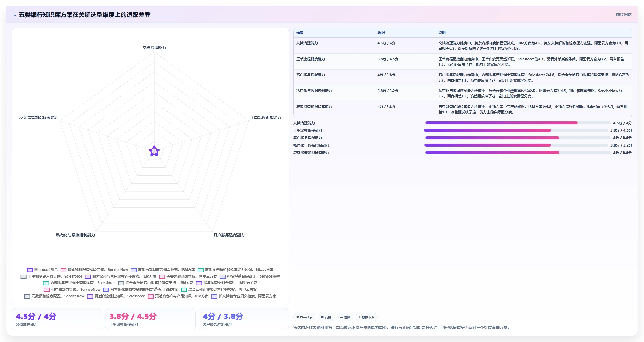
Task: Open the 3.8分 / 4.5分 工单流程衔接能力 card
Action: point(150,319)
